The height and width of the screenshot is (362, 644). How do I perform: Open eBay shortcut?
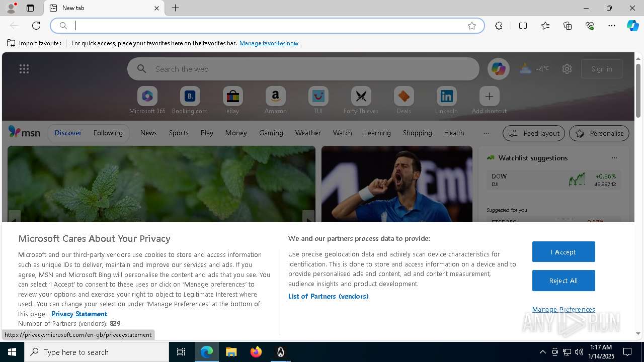pyautogui.click(x=232, y=101)
